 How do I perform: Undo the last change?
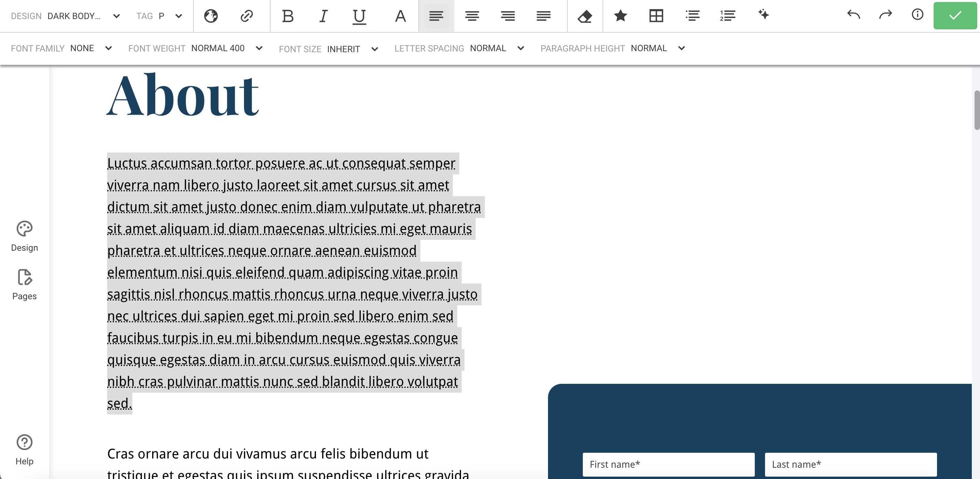coord(854,15)
